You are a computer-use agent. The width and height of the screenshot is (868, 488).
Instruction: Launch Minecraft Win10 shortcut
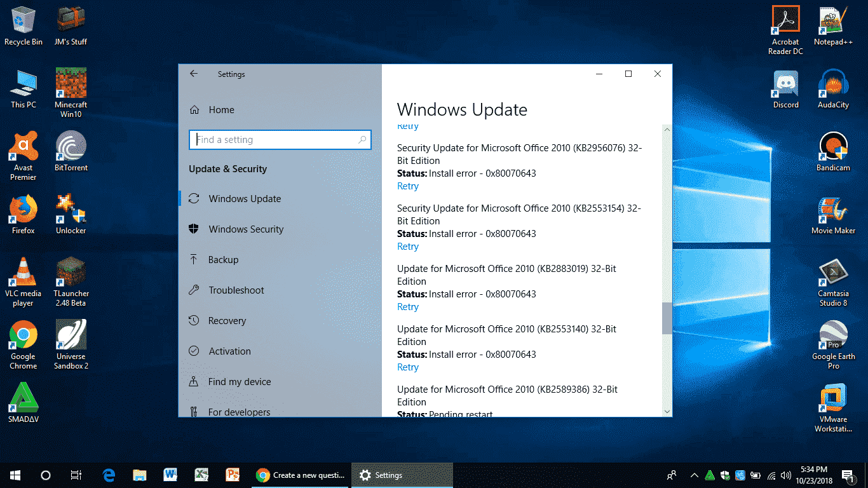point(71,93)
